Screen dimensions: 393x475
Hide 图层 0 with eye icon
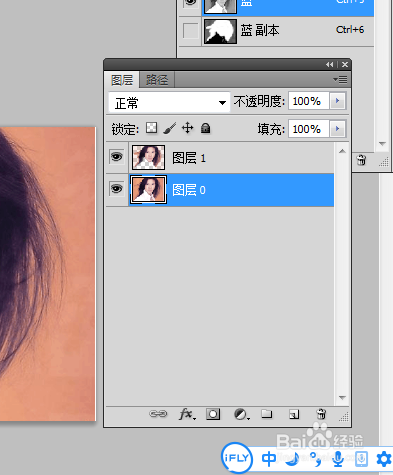(x=116, y=189)
